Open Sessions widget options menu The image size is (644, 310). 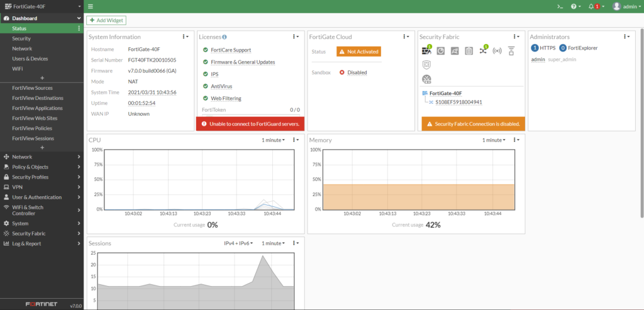(x=296, y=243)
